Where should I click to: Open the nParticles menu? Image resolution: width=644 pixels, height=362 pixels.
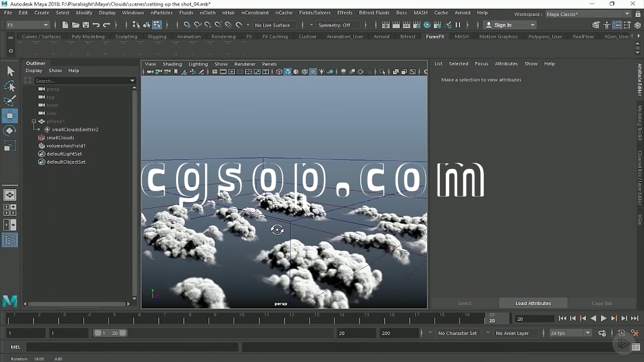point(161,13)
